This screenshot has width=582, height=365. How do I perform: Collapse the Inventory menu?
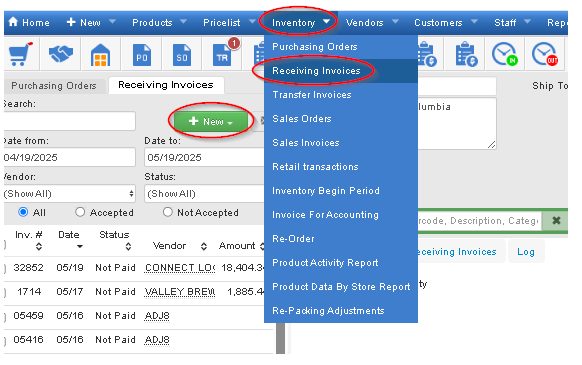(300, 23)
